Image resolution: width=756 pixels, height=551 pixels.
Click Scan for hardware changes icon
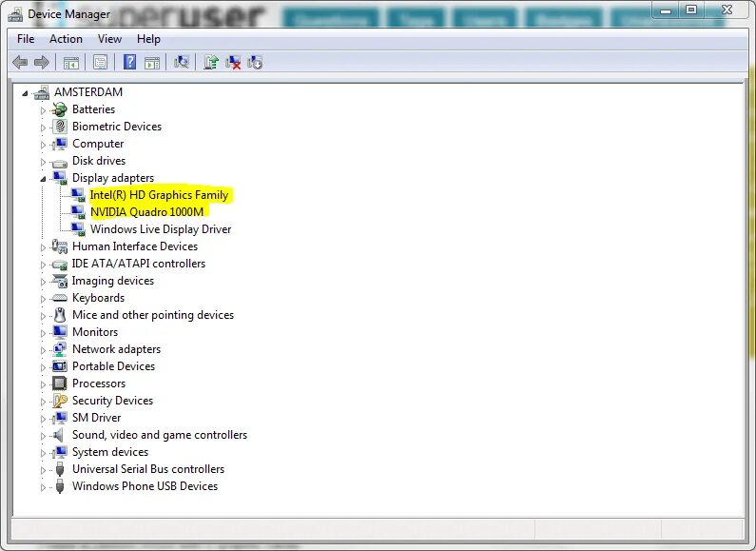(x=182, y=62)
